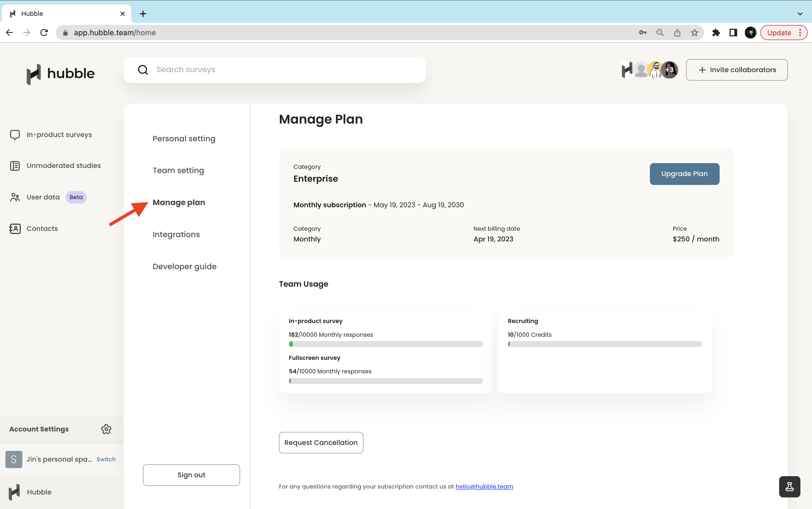
Task: Click the 10/1000 Credits text
Action: point(530,335)
